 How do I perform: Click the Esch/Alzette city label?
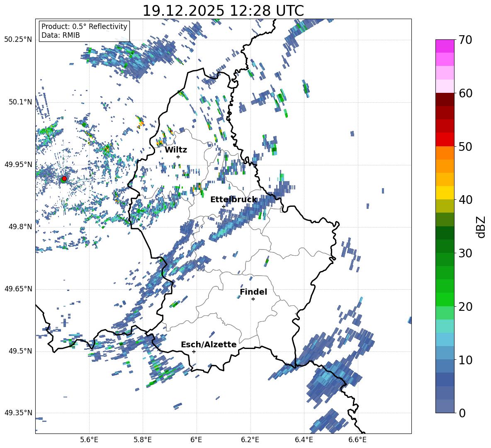click(x=209, y=344)
